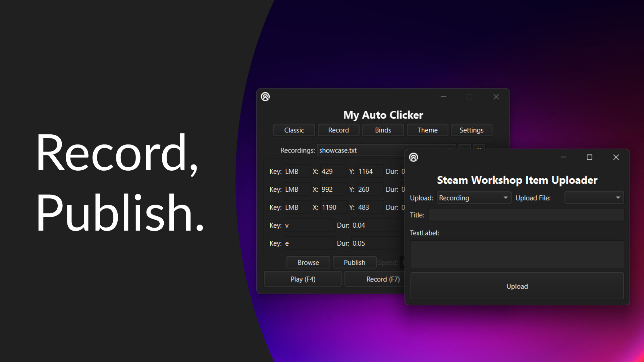The height and width of the screenshot is (362, 644).
Task: Start playback with Play (F4) button
Action: [303, 279]
